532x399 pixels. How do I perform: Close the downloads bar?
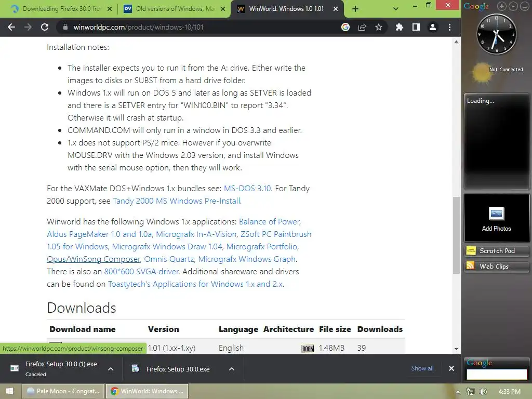point(451,368)
